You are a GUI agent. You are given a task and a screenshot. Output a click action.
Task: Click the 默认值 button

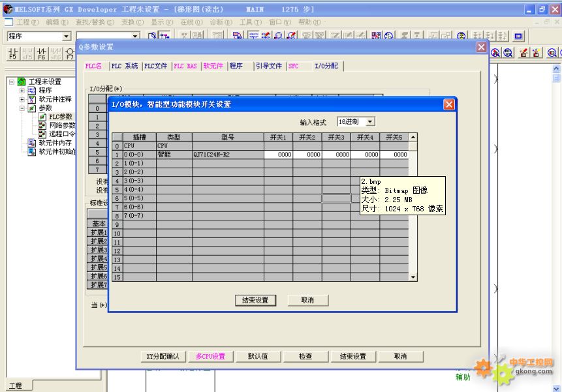258,356
